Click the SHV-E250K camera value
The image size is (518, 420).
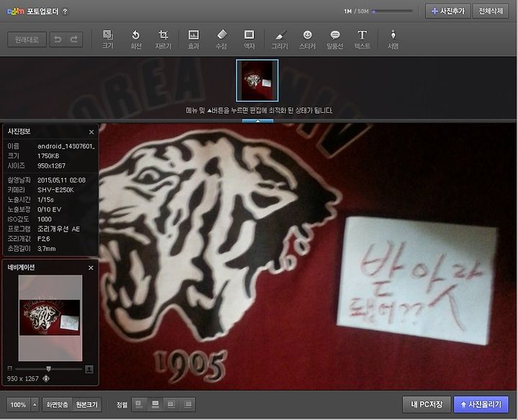(55, 190)
